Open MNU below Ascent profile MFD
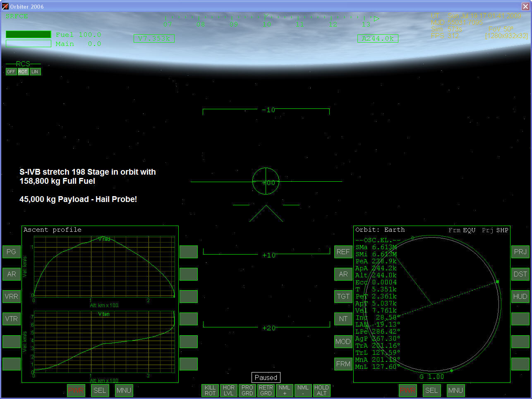The image size is (532, 399). [124, 390]
